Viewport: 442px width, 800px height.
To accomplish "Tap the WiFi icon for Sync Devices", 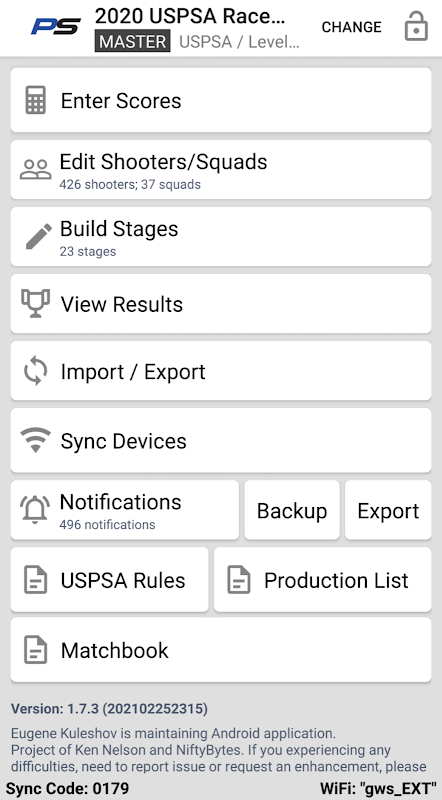I will [x=36, y=440].
